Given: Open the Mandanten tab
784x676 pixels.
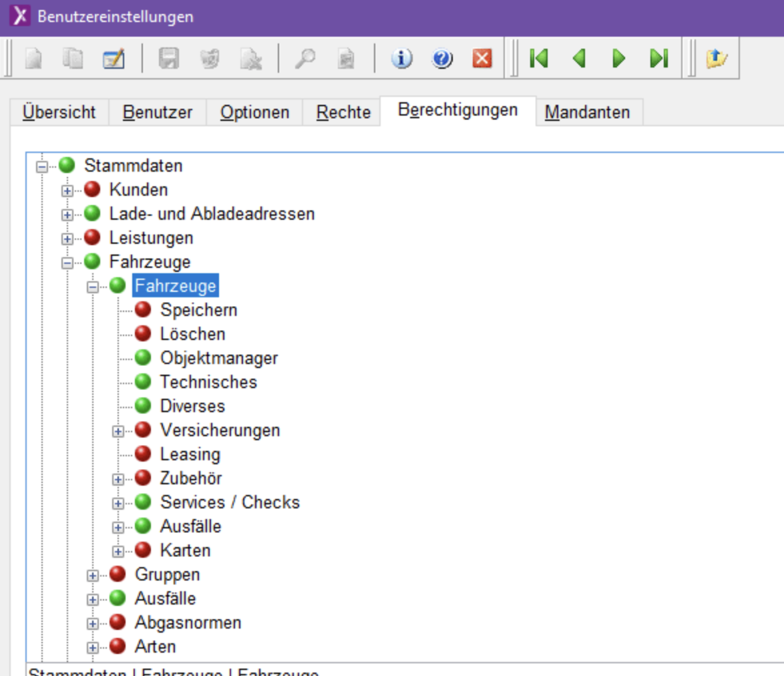Looking at the screenshot, I should click(x=587, y=112).
